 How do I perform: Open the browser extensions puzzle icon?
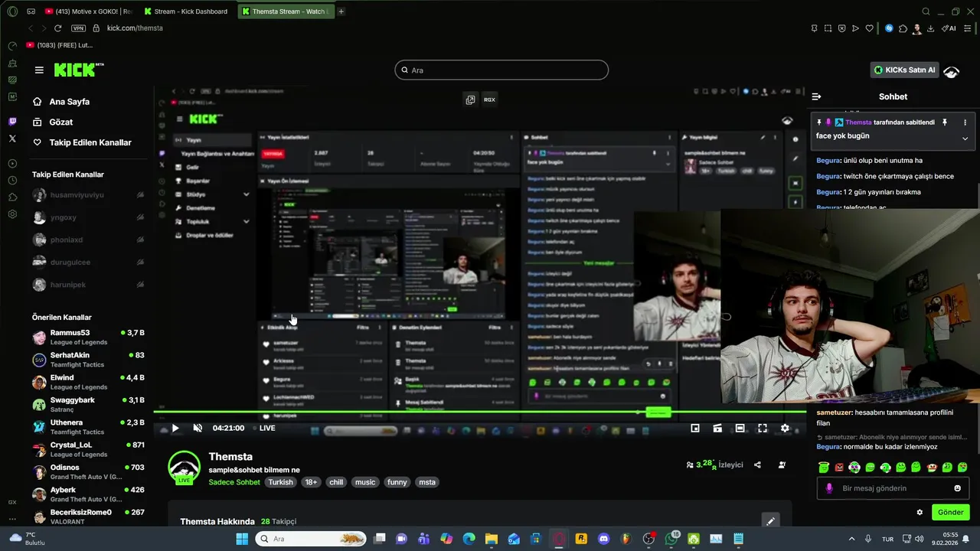click(x=903, y=28)
